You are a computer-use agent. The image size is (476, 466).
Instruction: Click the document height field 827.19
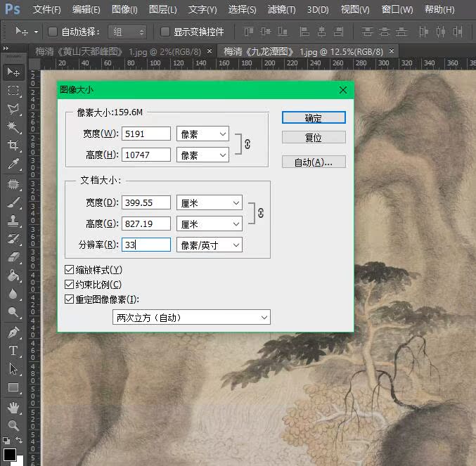[146, 224]
